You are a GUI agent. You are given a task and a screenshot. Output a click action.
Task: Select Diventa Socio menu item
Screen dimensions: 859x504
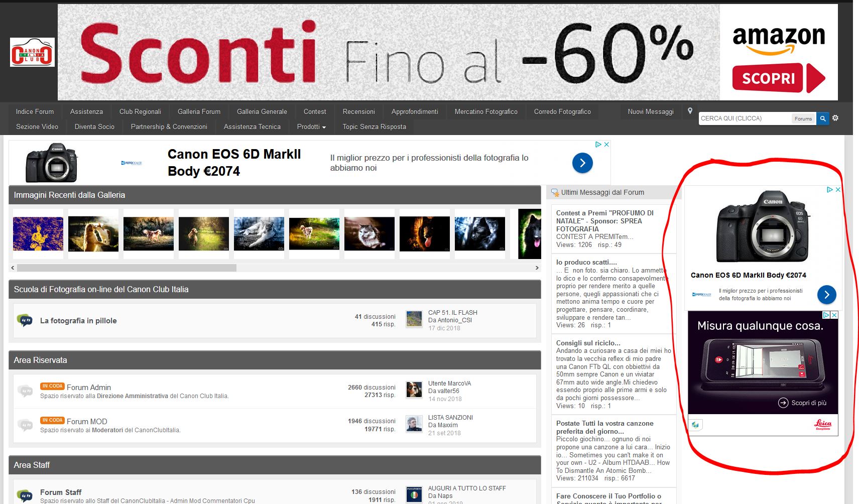94,127
